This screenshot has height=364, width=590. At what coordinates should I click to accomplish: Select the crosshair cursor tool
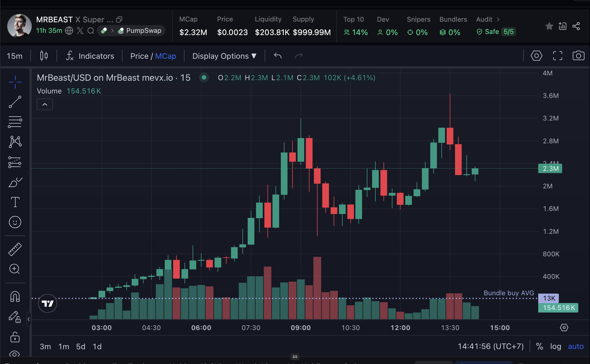[x=15, y=82]
